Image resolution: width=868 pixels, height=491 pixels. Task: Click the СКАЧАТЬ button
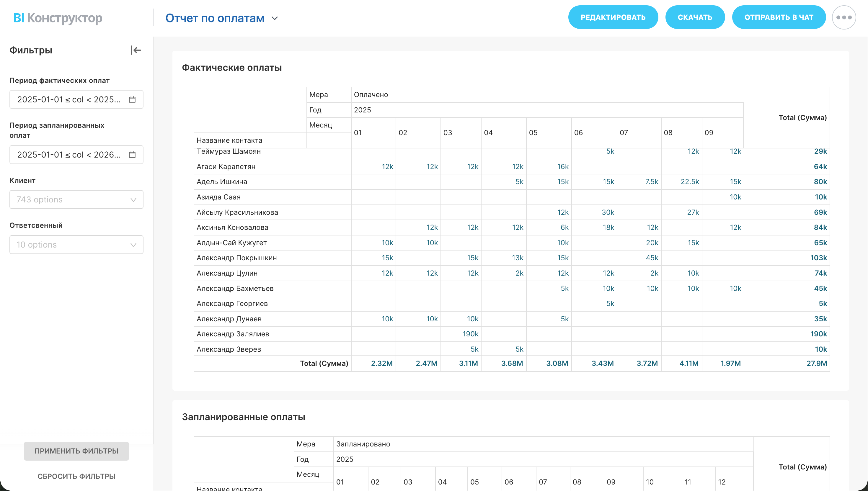click(x=695, y=17)
